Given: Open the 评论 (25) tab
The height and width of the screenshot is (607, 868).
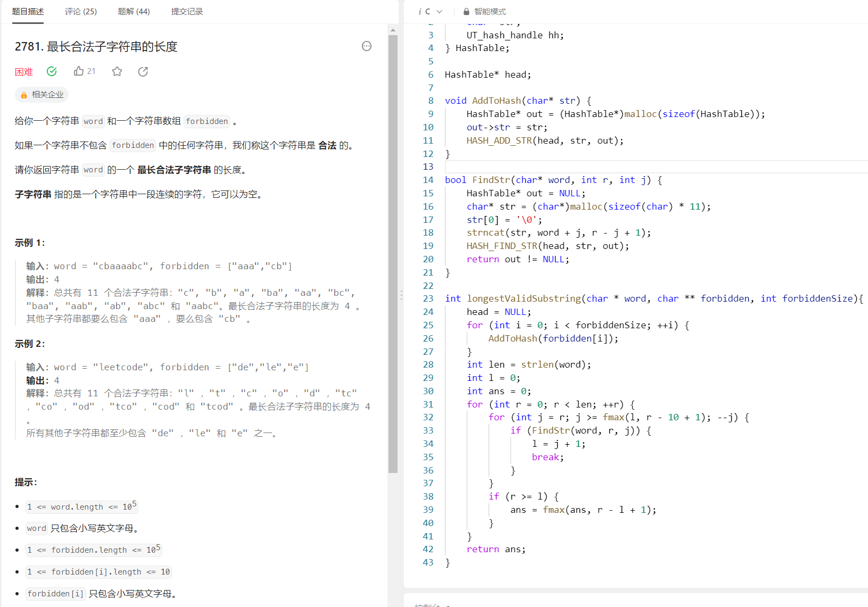Looking at the screenshot, I should point(81,11).
